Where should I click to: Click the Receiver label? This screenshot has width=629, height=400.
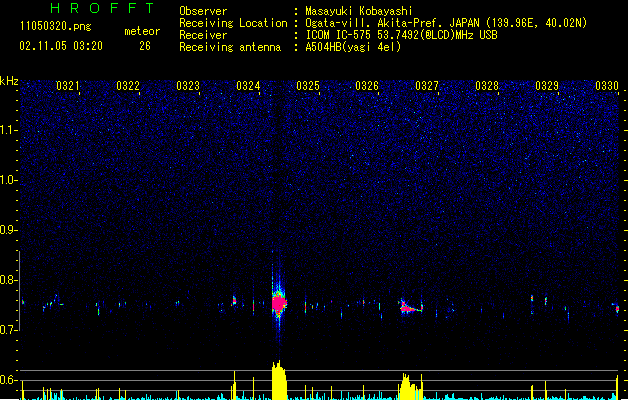point(203,35)
